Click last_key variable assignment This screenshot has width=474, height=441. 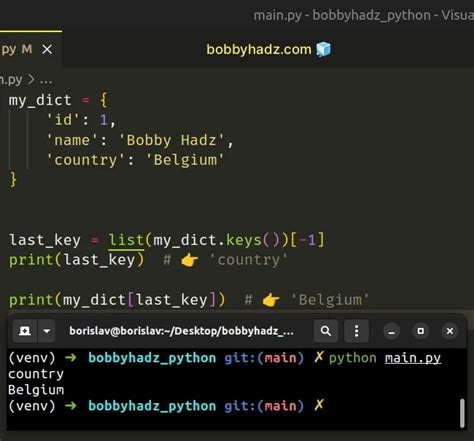(x=45, y=240)
